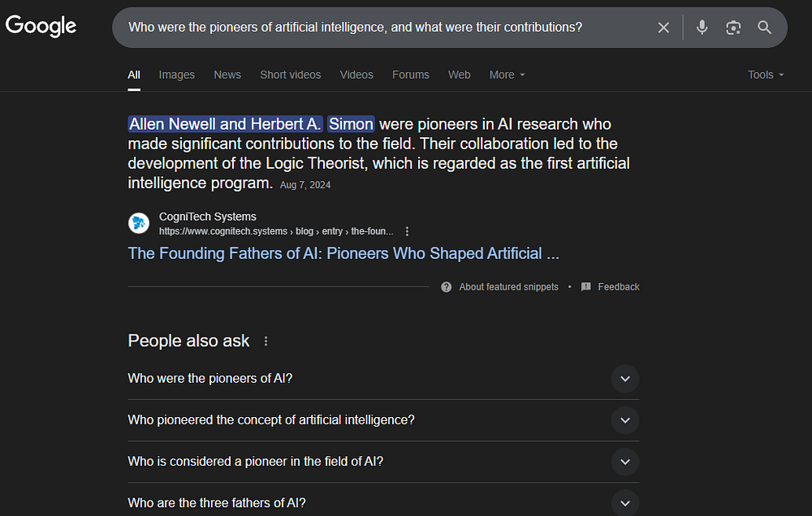This screenshot has height=516, width=812.
Task: Click the Google logo
Action: (41, 26)
